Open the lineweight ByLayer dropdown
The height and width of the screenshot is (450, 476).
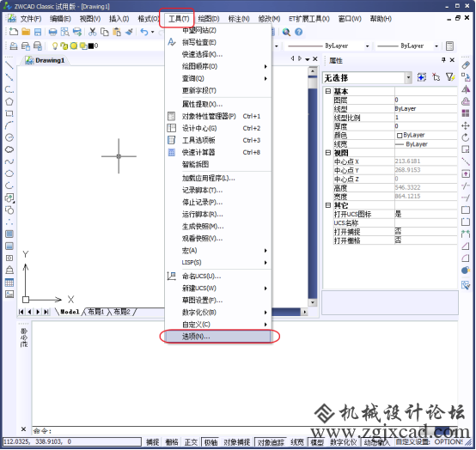[x=436, y=46]
